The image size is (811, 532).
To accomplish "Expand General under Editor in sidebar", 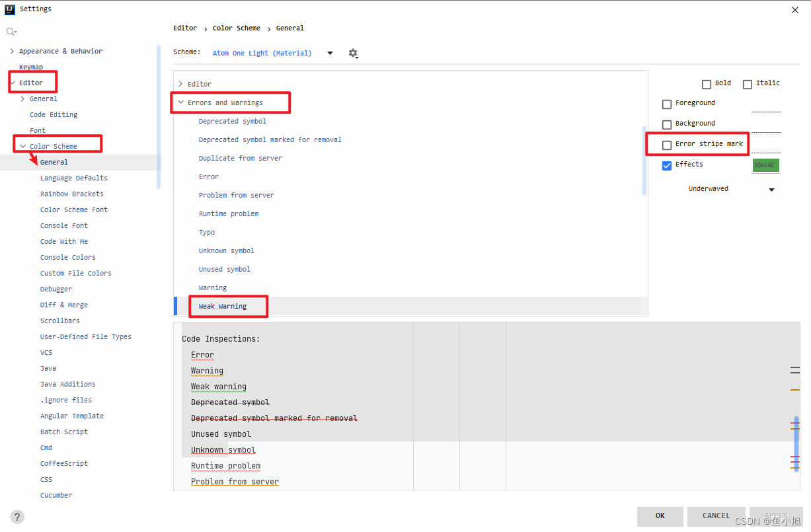I will pyautogui.click(x=23, y=98).
